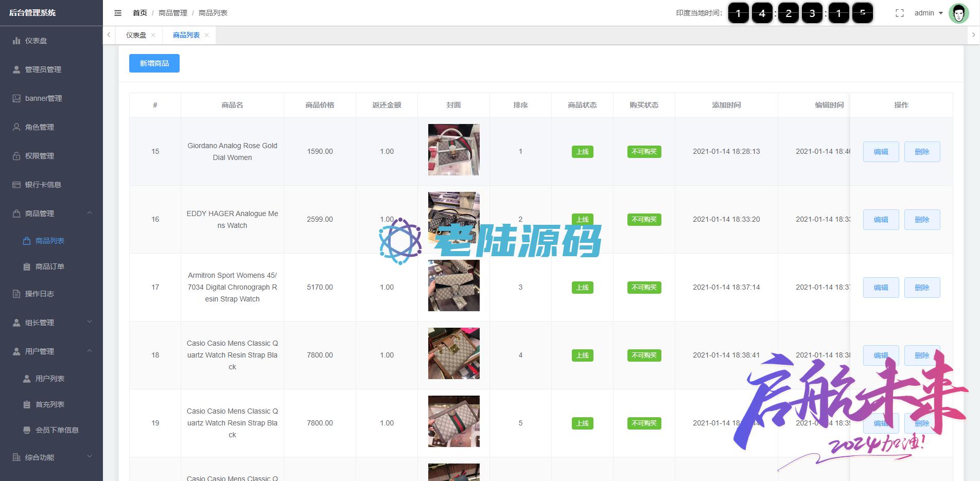Delete product row 15
The width and height of the screenshot is (980, 481).
pos(922,152)
